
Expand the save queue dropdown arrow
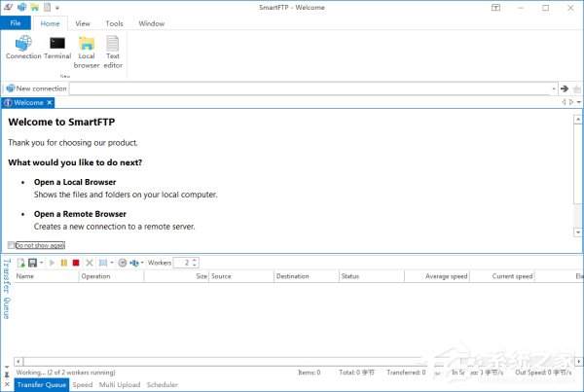[41, 263]
